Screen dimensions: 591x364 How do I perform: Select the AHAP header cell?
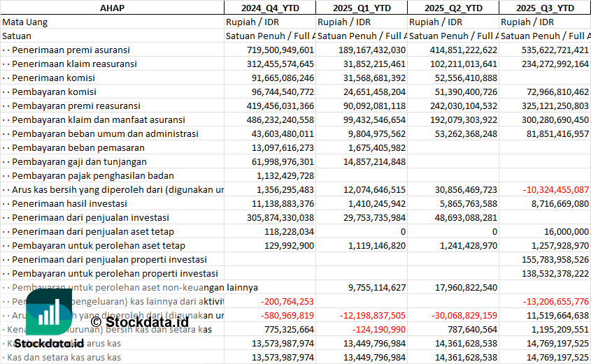[112, 8]
